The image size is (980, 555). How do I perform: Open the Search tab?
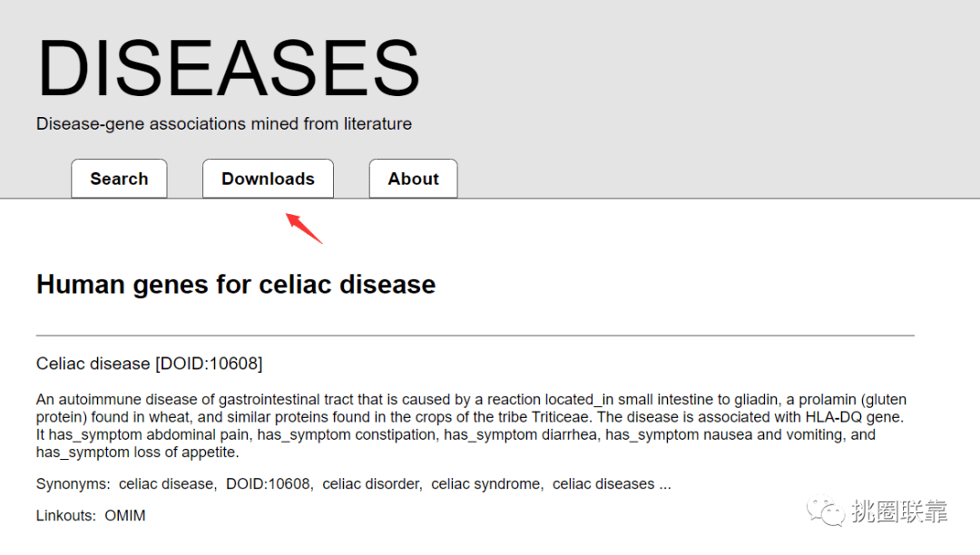(x=119, y=179)
